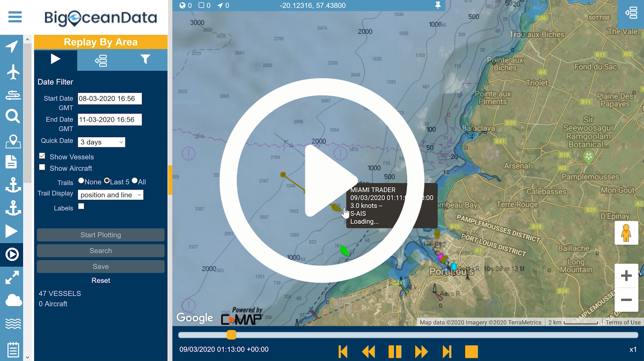Click the Street View pegman icon
The width and height of the screenshot is (644, 361).
(x=626, y=233)
